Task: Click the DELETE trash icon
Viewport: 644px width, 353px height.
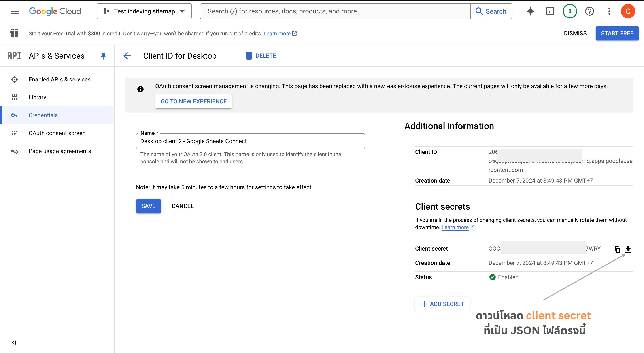Action: [x=249, y=56]
